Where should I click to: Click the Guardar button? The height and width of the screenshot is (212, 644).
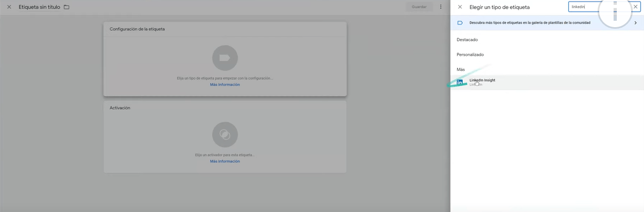click(419, 7)
